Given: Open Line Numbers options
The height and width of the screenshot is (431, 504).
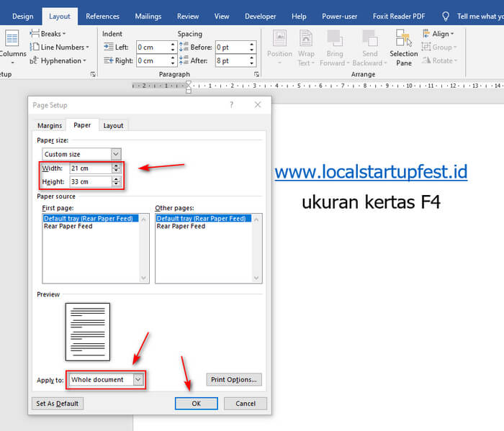Looking at the screenshot, I should point(60,47).
